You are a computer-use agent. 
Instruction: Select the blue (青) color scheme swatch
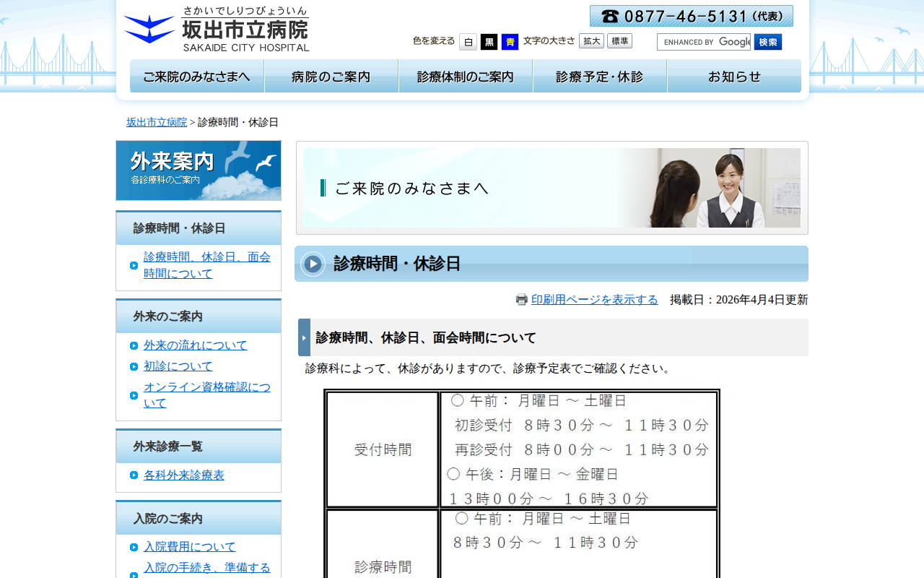click(510, 42)
